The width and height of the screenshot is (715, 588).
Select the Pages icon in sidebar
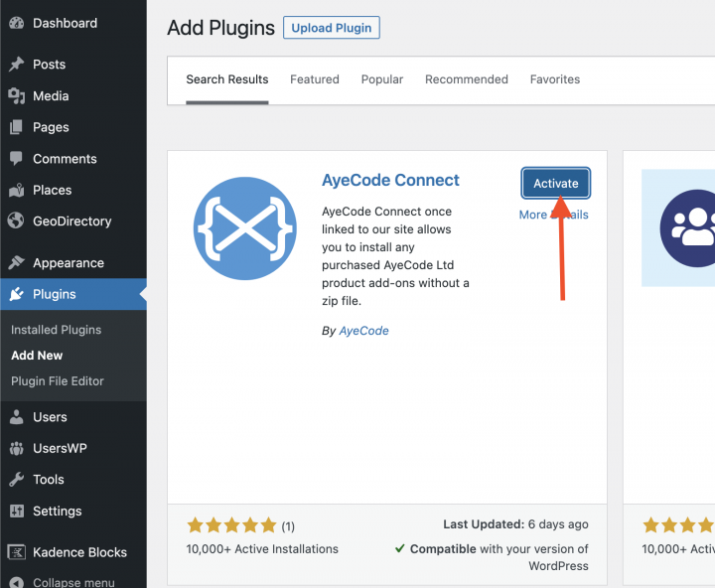pyautogui.click(x=16, y=127)
